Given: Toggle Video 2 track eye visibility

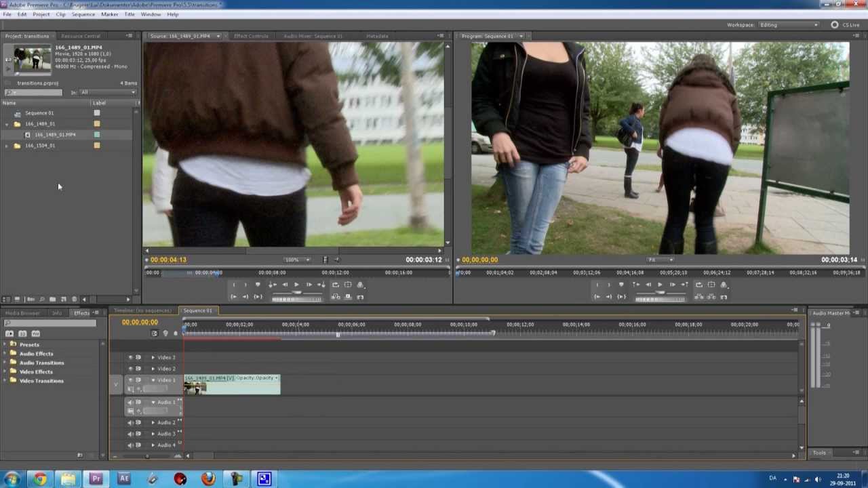Looking at the screenshot, I should pyautogui.click(x=130, y=369).
